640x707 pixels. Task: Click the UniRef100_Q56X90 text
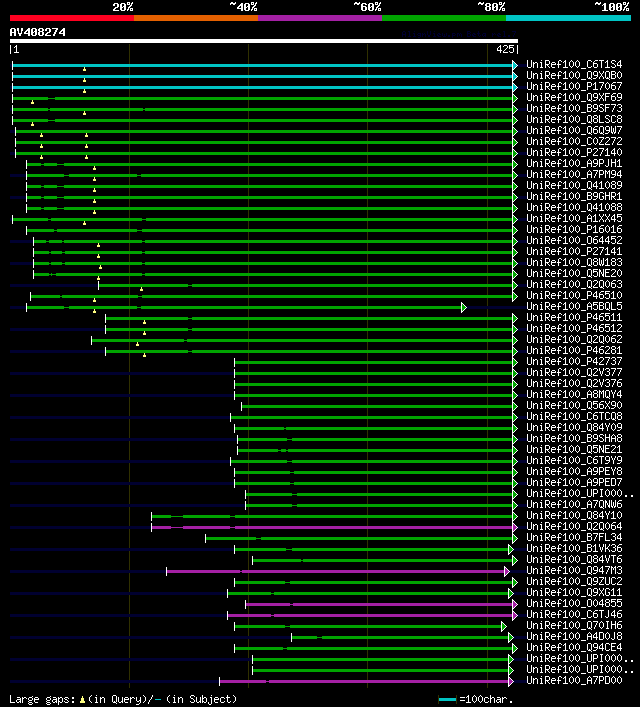coord(574,405)
